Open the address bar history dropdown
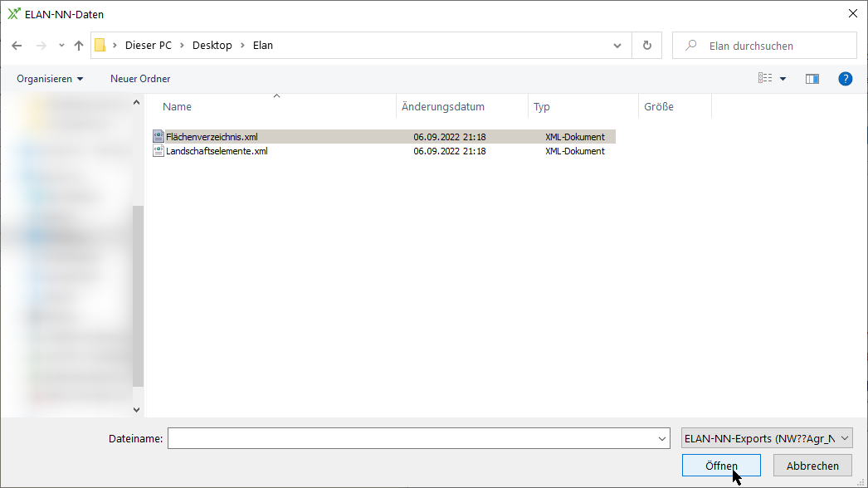Viewport: 868px width, 488px height. point(617,46)
